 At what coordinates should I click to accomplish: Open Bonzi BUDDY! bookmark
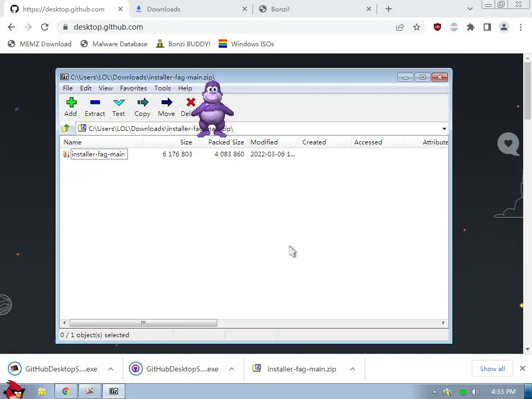183,44
